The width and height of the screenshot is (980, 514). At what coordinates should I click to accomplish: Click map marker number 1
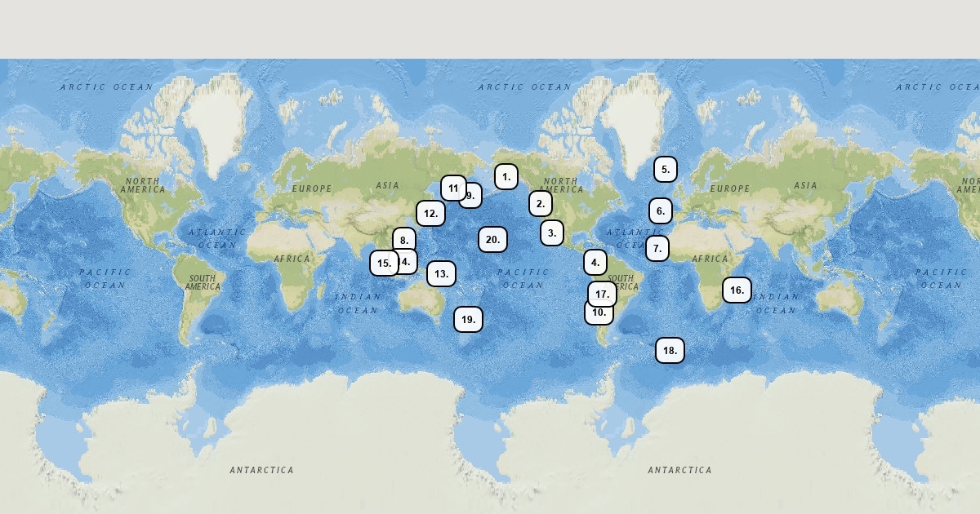coord(506,176)
